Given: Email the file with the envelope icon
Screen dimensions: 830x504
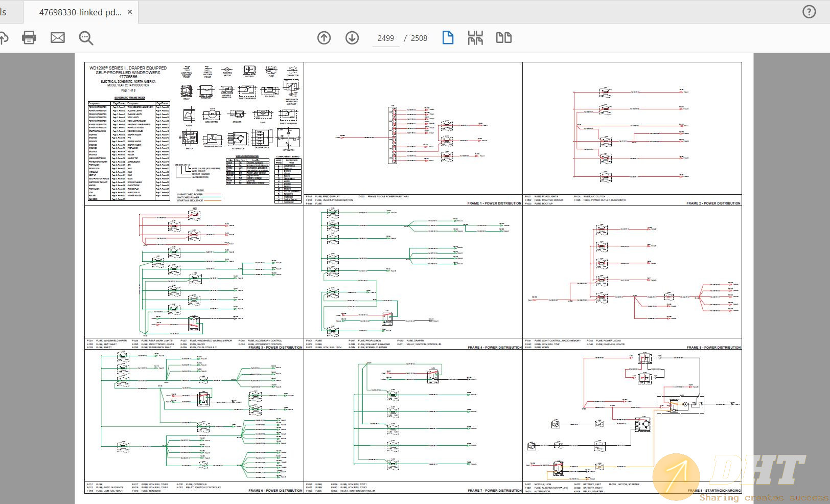Looking at the screenshot, I should click(58, 37).
